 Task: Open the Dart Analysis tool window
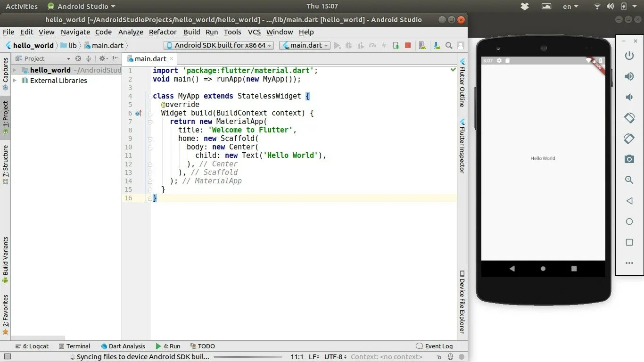[x=123, y=346]
